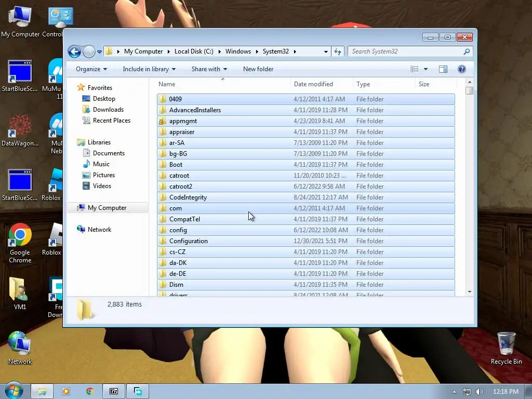Viewport: 532px width, 399px height.
Task: Open Downloads in the navigation pane
Action: (x=108, y=109)
